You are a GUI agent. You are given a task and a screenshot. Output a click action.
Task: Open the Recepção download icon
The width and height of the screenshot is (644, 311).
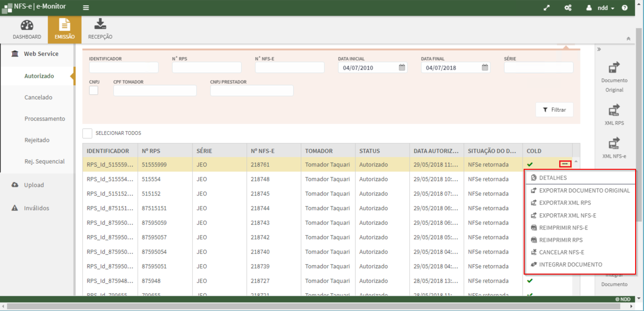click(x=100, y=24)
